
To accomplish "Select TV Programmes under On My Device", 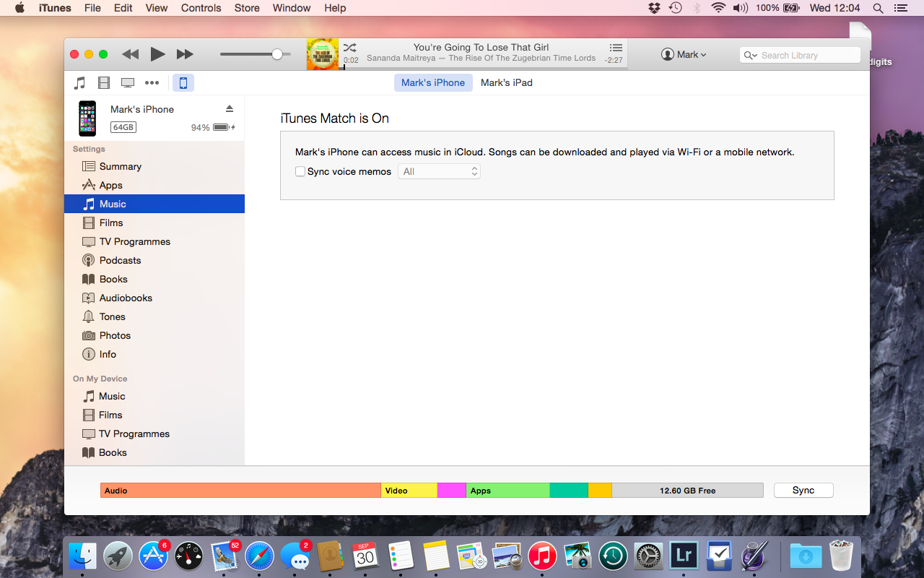I will point(154,433).
